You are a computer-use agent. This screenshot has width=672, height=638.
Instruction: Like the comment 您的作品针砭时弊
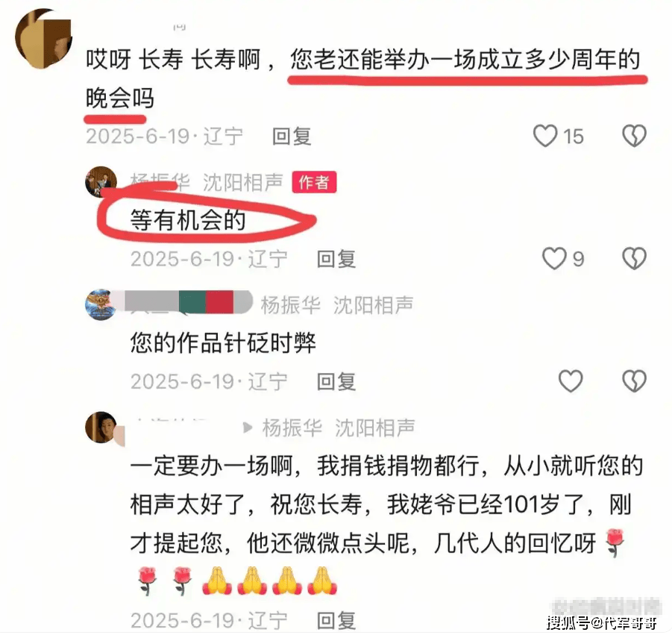(x=571, y=381)
